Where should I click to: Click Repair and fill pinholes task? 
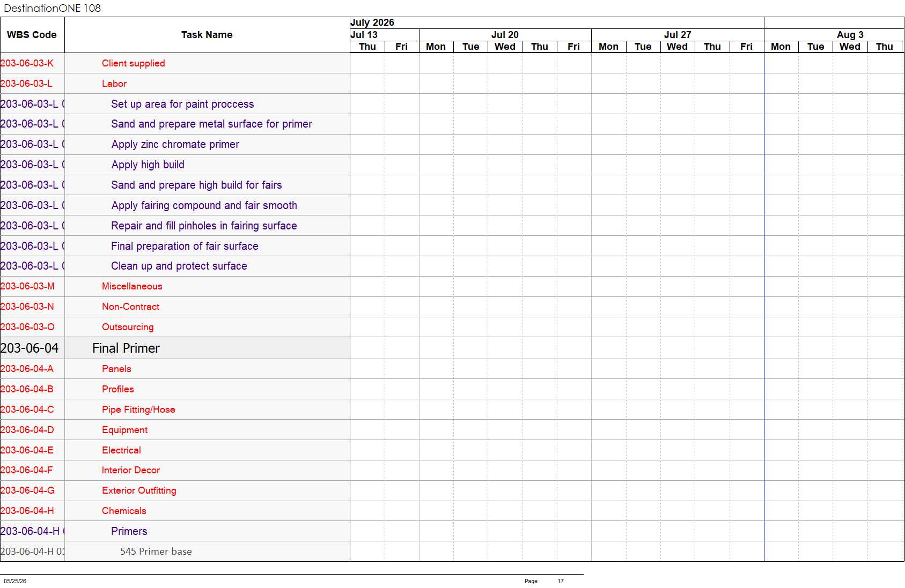click(x=204, y=226)
